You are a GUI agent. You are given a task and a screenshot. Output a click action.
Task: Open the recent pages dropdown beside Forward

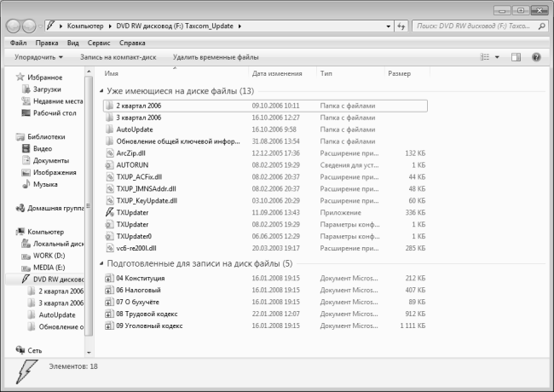[x=40, y=26]
